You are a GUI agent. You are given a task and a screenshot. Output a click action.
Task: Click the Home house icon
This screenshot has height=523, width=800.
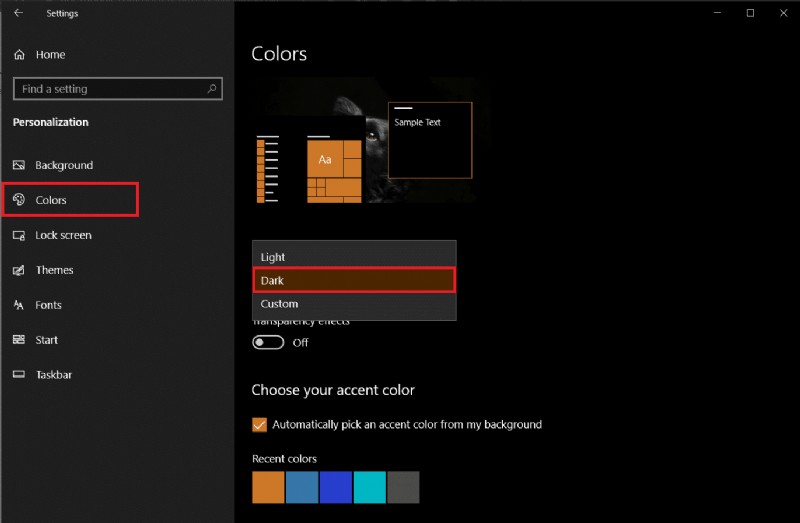(x=19, y=55)
